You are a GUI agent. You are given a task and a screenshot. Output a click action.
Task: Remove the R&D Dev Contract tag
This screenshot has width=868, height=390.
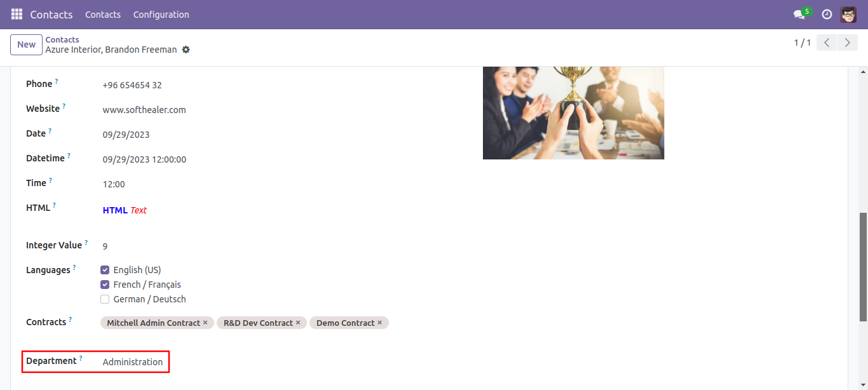[x=298, y=323]
